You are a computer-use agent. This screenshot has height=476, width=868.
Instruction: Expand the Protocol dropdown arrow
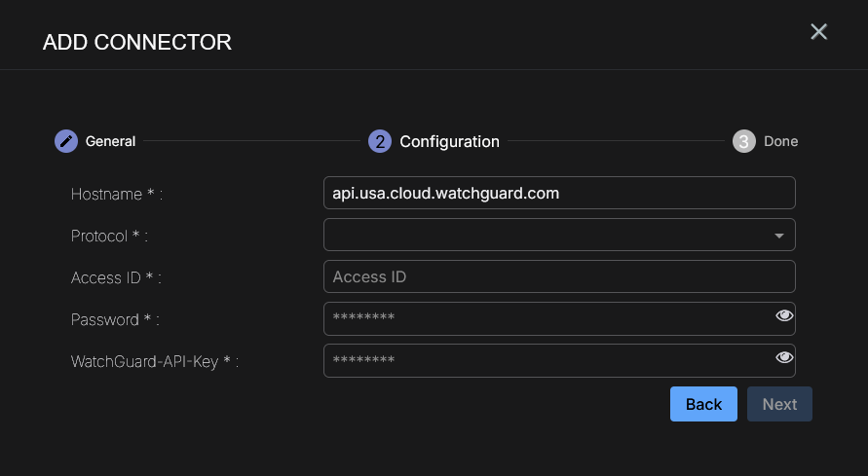pyautogui.click(x=778, y=236)
